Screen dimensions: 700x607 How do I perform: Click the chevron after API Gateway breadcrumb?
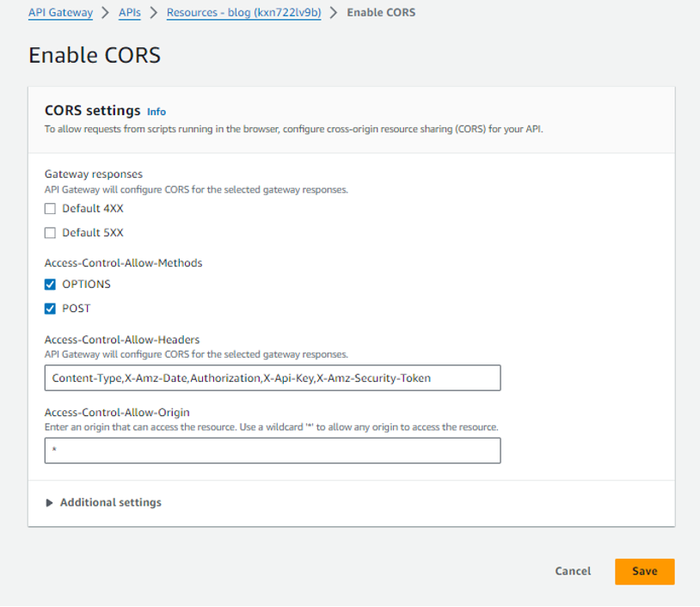point(106,13)
